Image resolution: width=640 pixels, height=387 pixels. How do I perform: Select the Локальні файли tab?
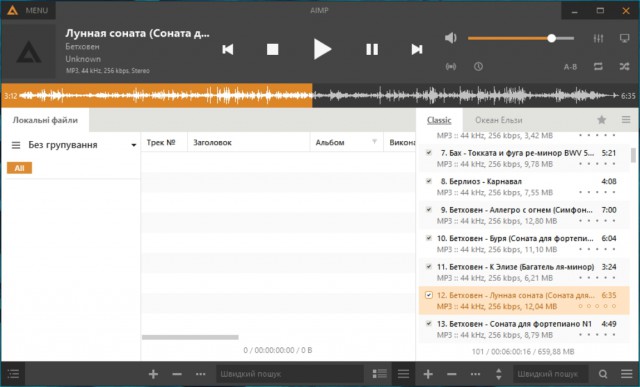click(x=45, y=120)
